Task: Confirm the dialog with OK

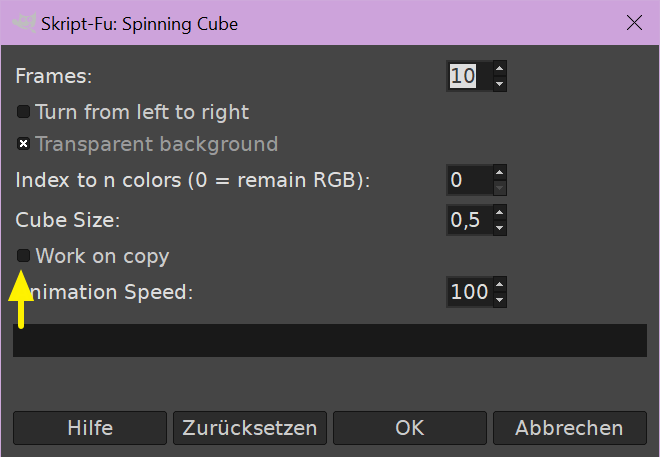Action: 410,428
